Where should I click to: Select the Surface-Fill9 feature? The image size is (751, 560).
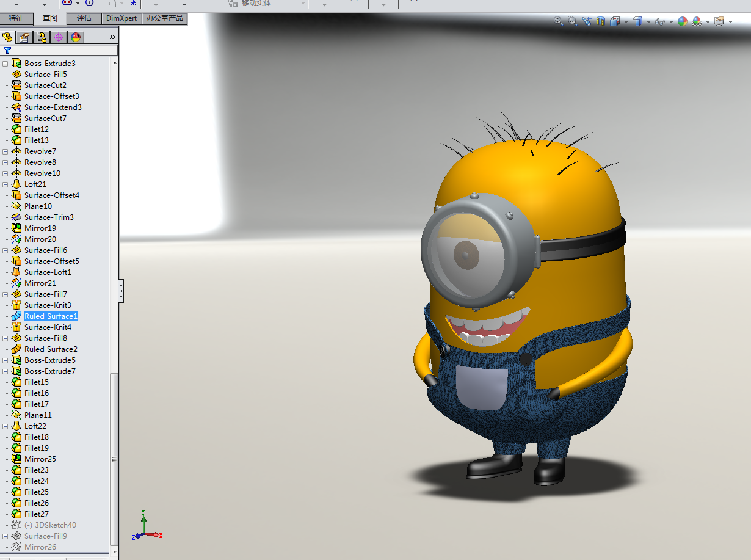pos(46,536)
